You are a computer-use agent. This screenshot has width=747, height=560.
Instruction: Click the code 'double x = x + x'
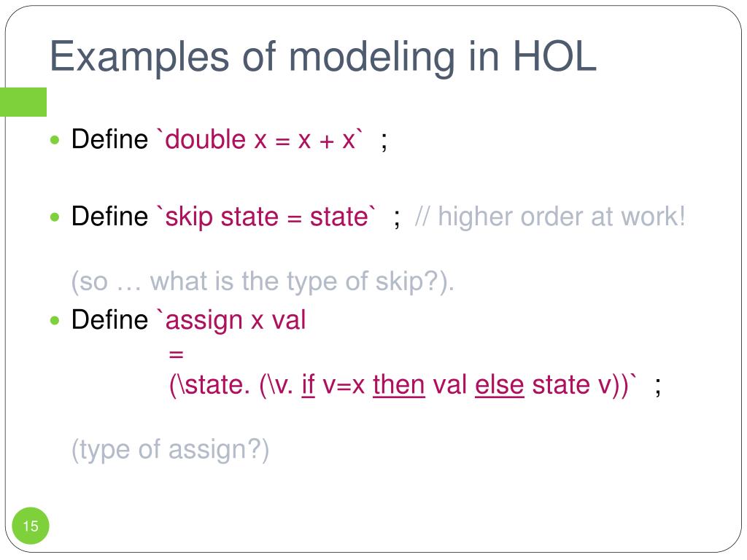(260, 140)
